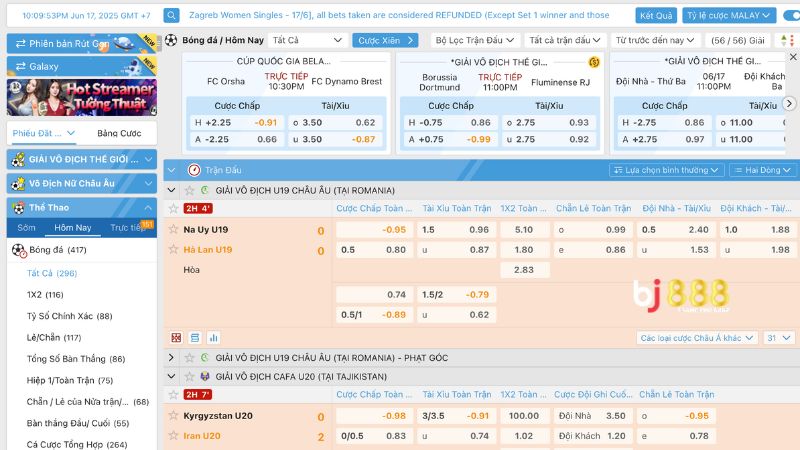Favorite star in 2H 7' header row
The height and width of the screenshot is (450, 800).
click(x=173, y=394)
